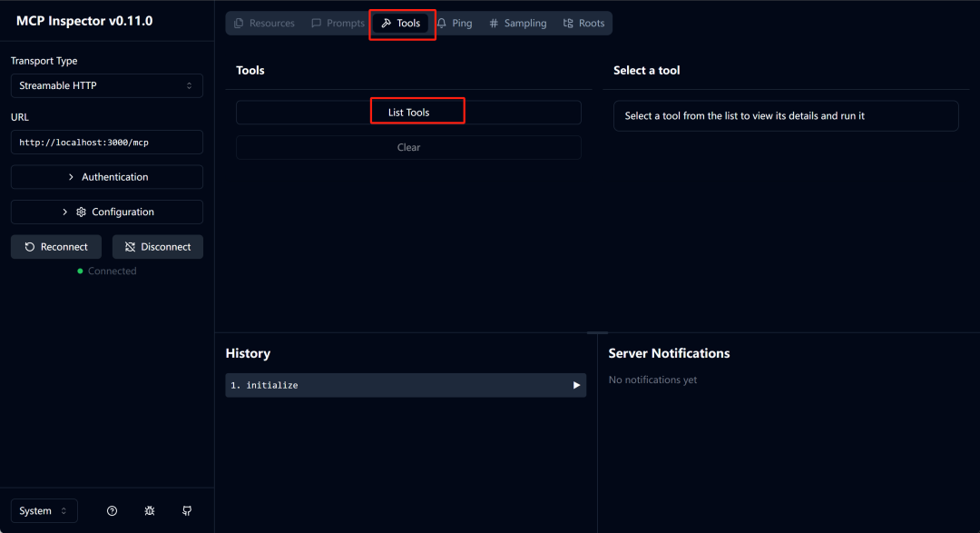This screenshot has height=533, width=980.
Task: Open the System theme dropdown
Action: pyautogui.click(x=44, y=510)
